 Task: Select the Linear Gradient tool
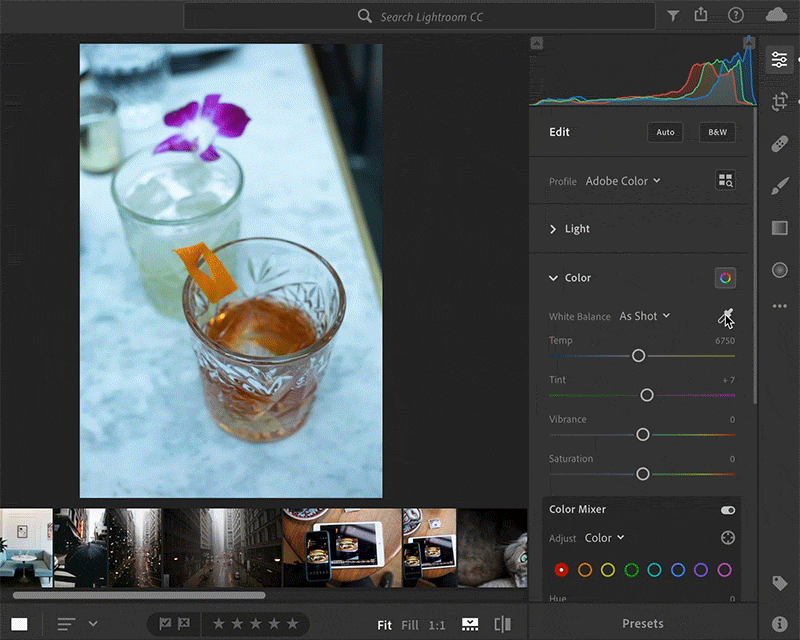tap(780, 228)
